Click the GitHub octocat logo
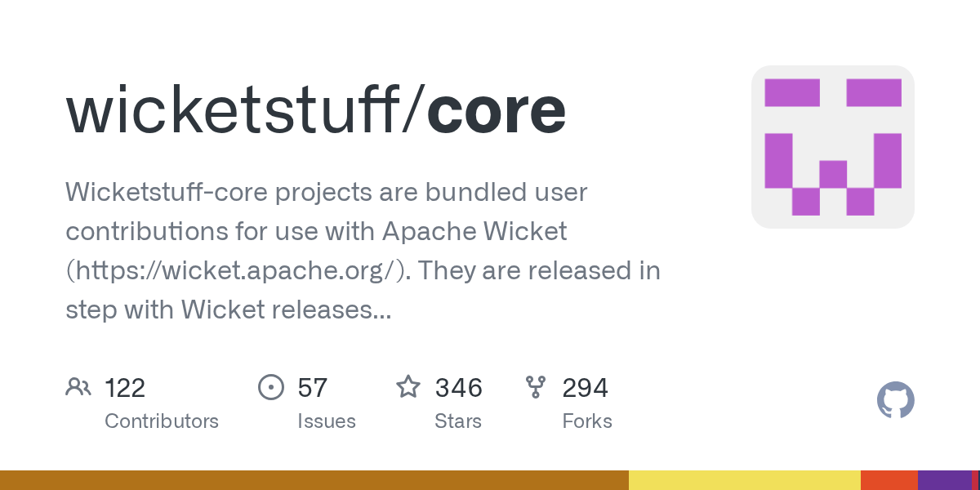The width and height of the screenshot is (980, 490). (896, 401)
